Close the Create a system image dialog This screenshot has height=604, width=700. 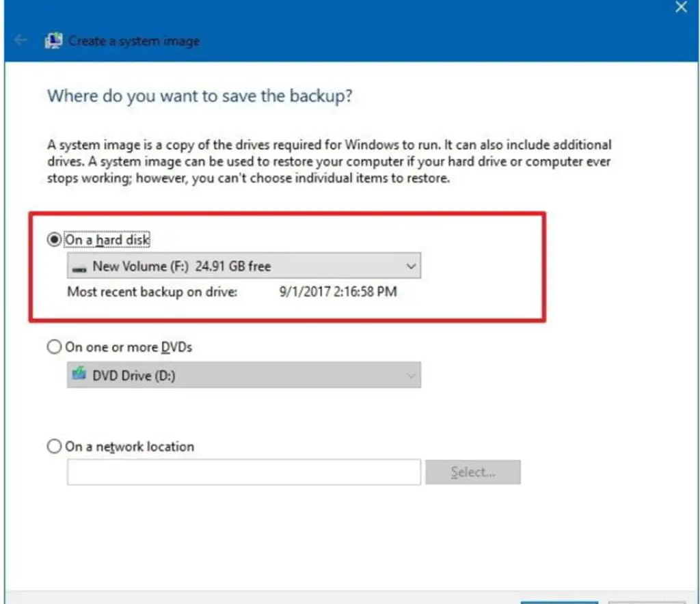(x=681, y=8)
